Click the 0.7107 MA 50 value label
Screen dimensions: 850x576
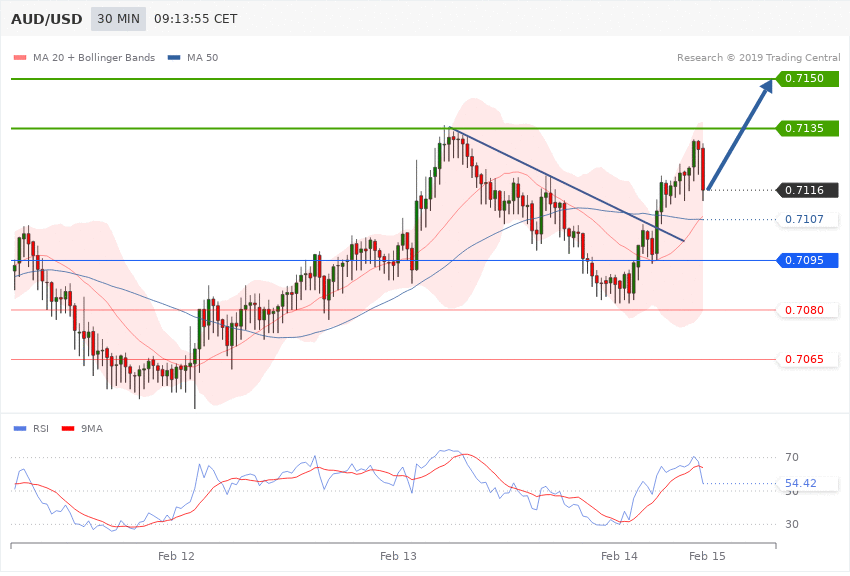808,219
